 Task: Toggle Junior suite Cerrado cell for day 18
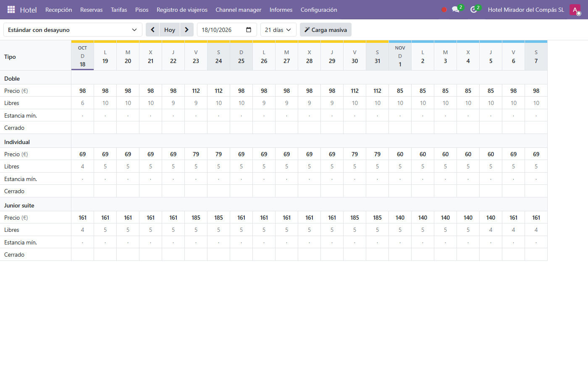pyautogui.click(x=83, y=255)
